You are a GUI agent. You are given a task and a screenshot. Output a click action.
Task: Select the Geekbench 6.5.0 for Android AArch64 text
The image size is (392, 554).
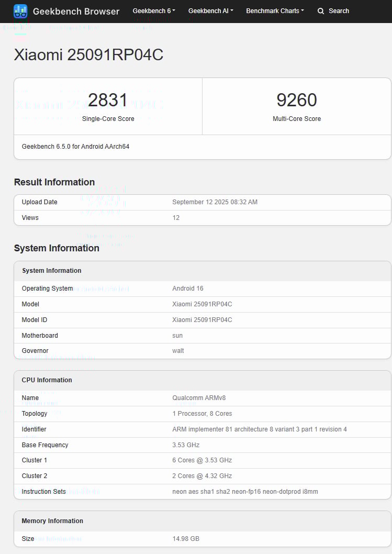point(75,146)
